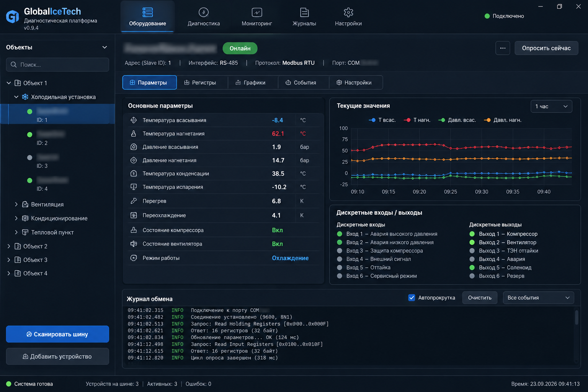Click the Температура испарения row icon
588x392 pixels.
[134, 187]
